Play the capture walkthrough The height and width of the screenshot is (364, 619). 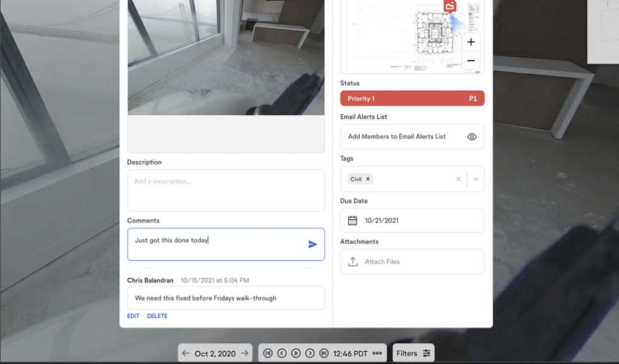296,353
